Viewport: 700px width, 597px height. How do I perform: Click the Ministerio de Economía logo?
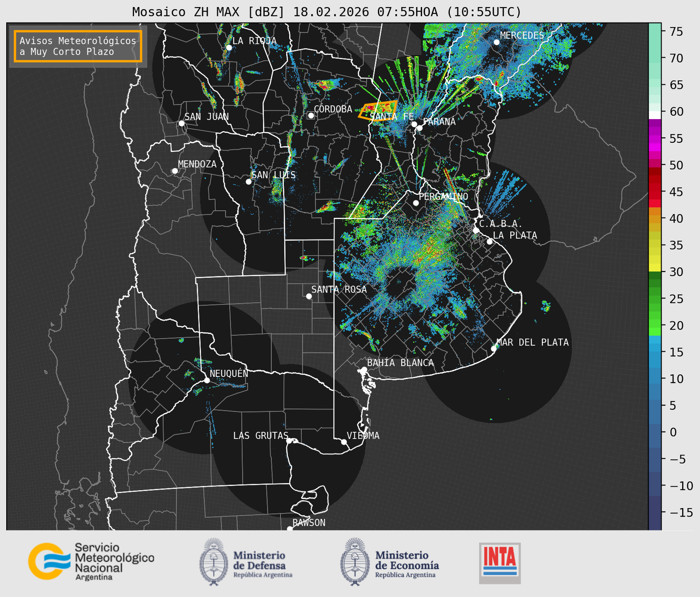(390, 562)
